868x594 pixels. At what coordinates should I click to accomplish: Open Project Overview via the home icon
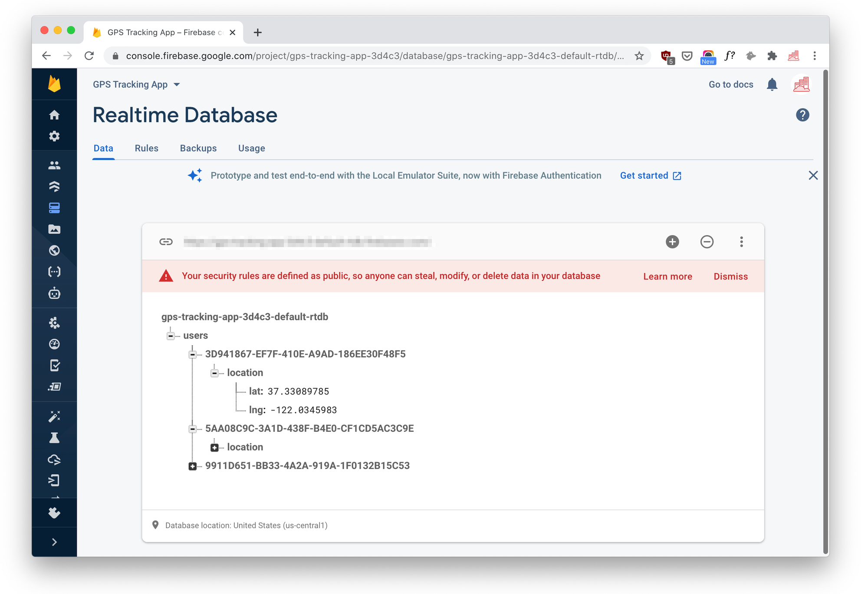pyautogui.click(x=54, y=115)
